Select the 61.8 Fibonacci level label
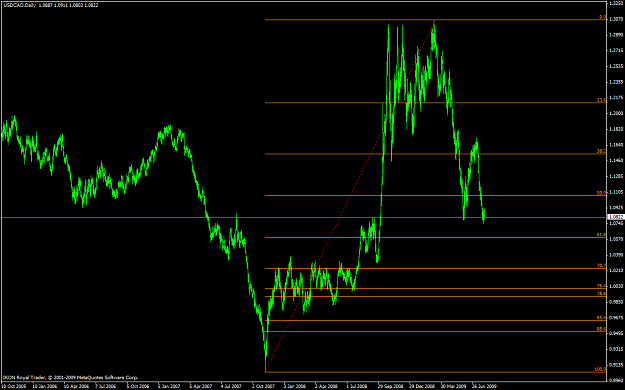The height and width of the screenshot is (390, 625). pyautogui.click(x=601, y=235)
